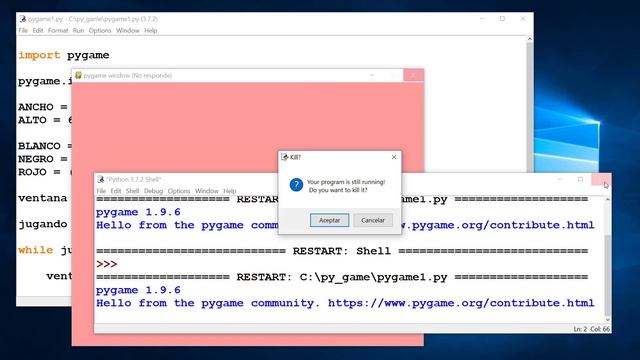Click the 'ALTO =' line in the editor
Viewport: 640px width, 360px height.
(x=44, y=120)
